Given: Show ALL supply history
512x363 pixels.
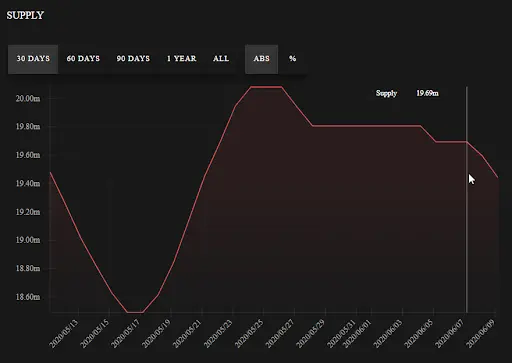Looking at the screenshot, I should tap(221, 59).
